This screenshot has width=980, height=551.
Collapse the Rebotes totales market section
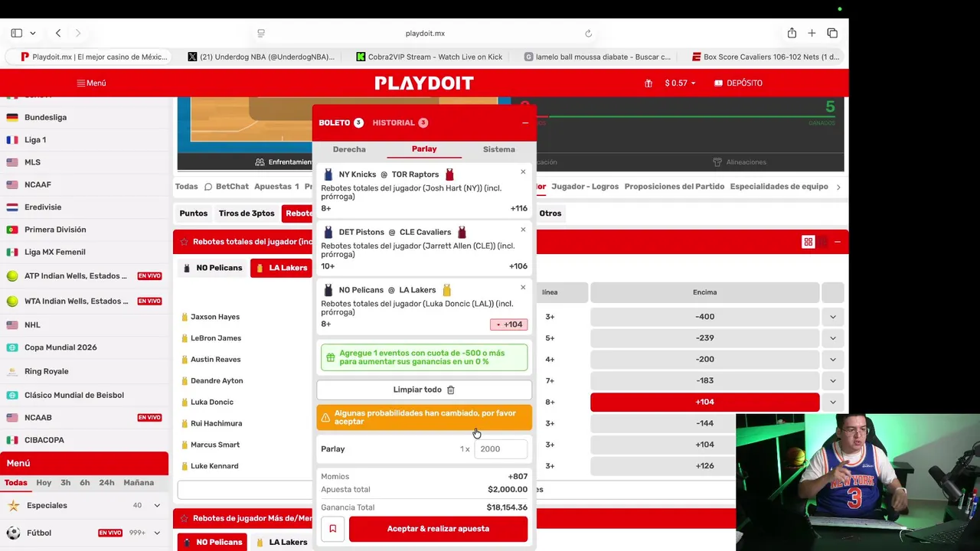pyautogui.click(x=837, y=242)
